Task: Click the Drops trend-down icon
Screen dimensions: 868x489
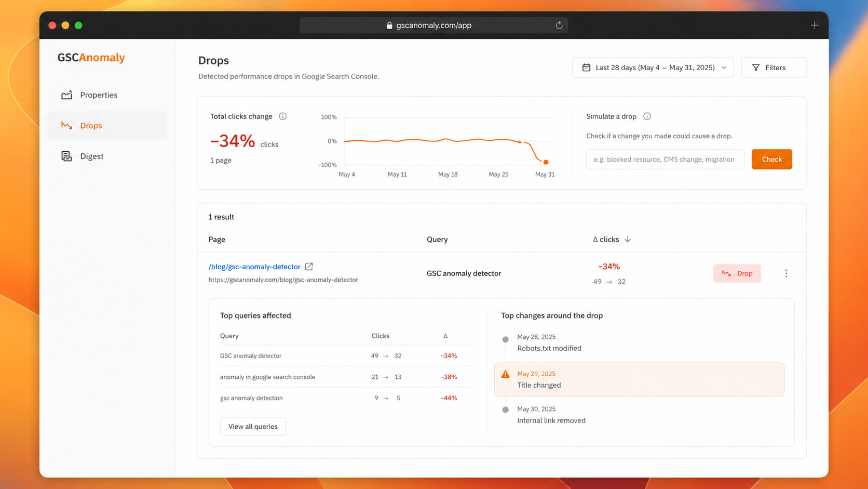Action: pyautogui.click(x=66, y=126)
